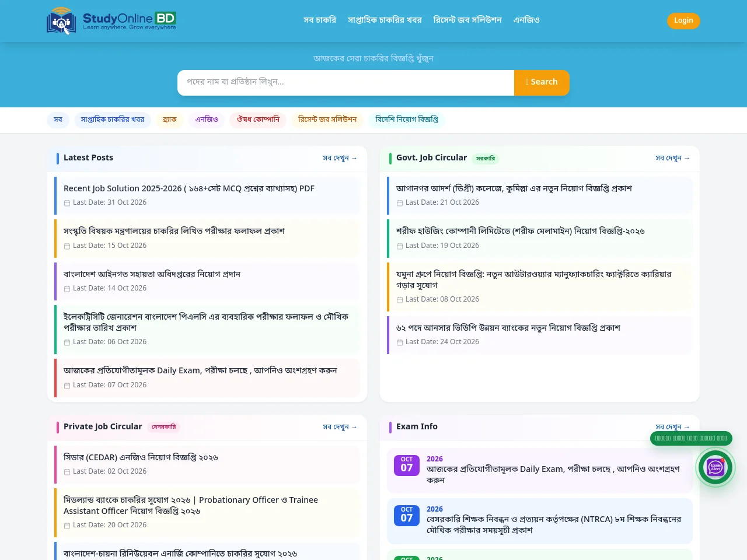
Task: Click the 2026 year label of Daily Exam
Action: click(x=435, y=459)
